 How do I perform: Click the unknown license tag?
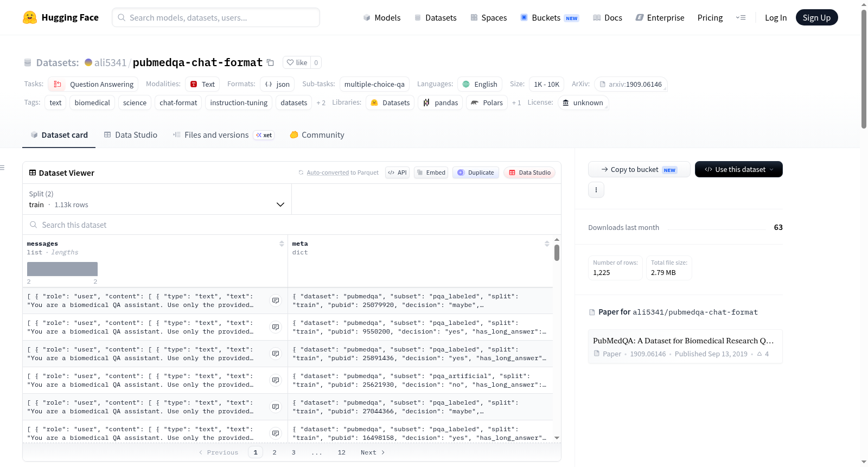tap(583, 103)
